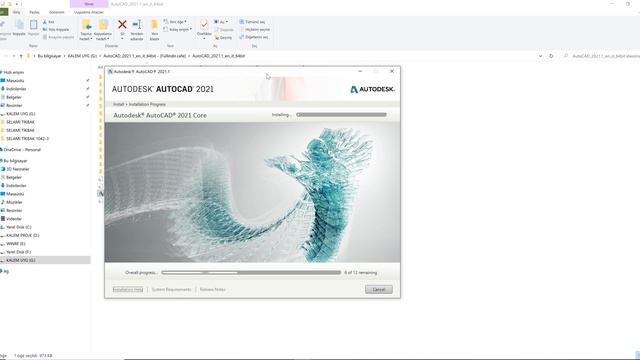Open Yerel Disk (F:) in navigation pane
This screenshot has height=360, width=640.
16,252
